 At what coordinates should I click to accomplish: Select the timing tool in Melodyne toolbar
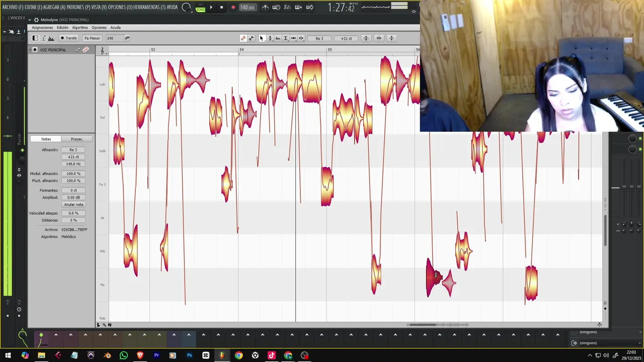[x=293, y=38]
